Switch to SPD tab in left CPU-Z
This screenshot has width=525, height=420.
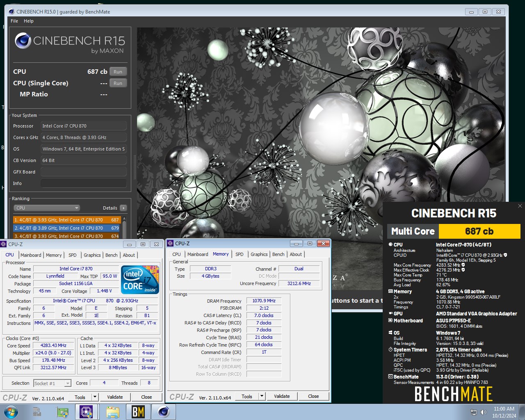click(72, 255)
